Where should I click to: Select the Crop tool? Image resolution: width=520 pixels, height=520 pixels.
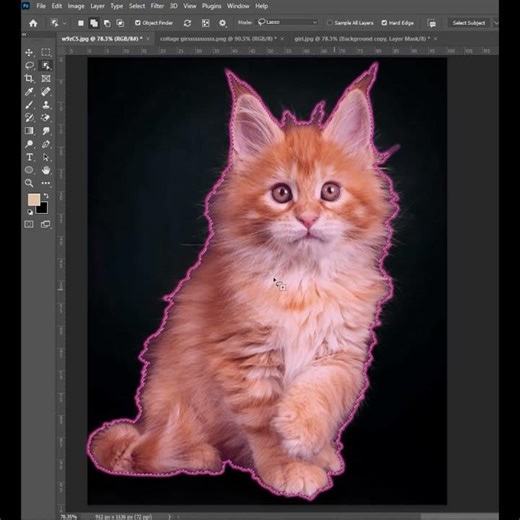pos(29,78)
